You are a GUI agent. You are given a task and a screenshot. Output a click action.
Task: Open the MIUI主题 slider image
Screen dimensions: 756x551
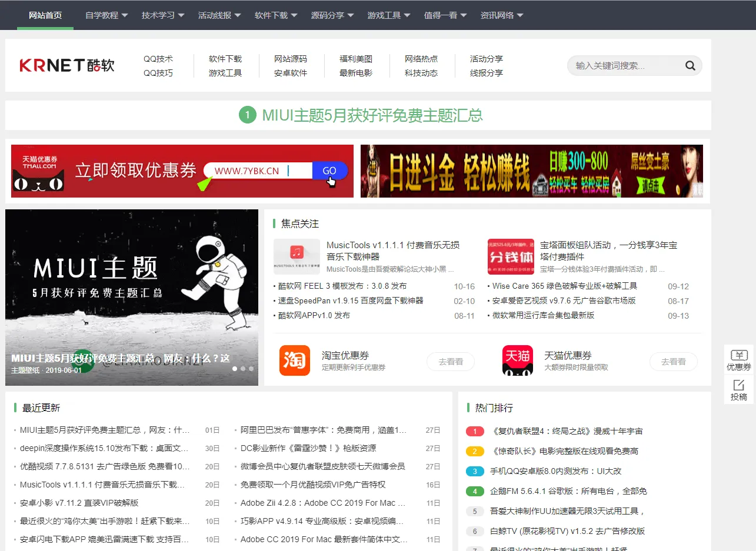(x=132, y=298)
